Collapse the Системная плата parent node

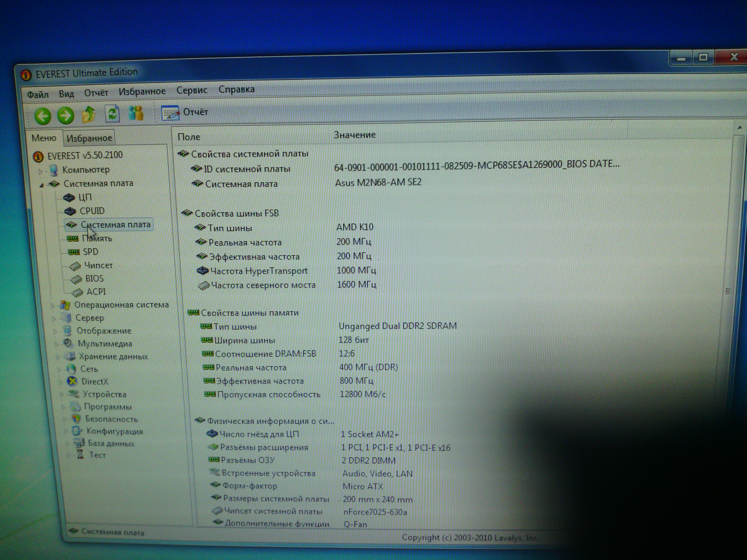pyautogui.click(x=41, y=185)
